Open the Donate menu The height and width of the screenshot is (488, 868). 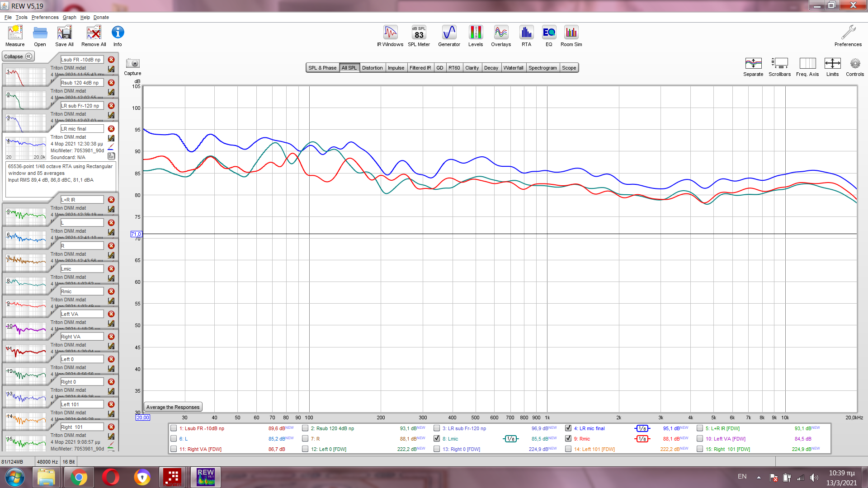coord(101,17)
